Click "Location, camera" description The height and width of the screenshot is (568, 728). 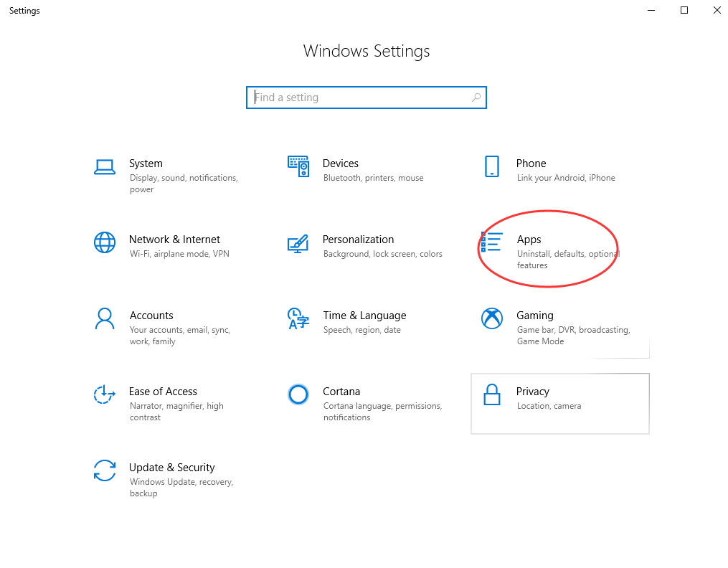point(549,407)
